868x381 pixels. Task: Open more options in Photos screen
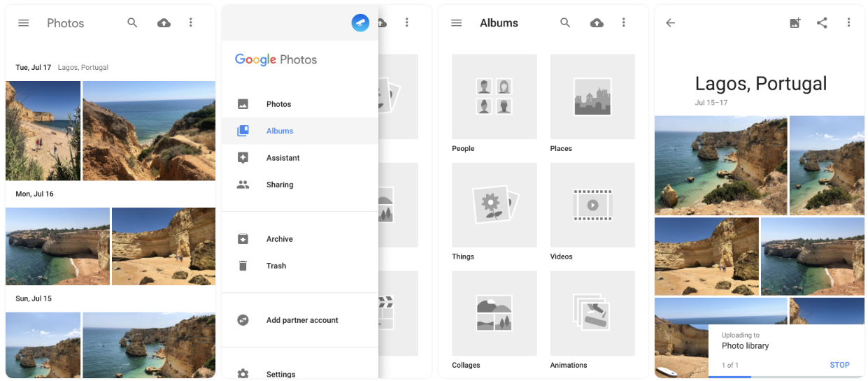click(x=191, y=23)
